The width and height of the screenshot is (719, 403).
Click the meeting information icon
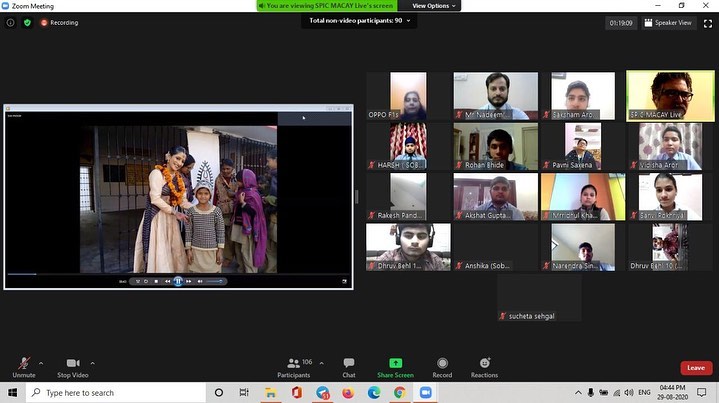pos(11,22)
